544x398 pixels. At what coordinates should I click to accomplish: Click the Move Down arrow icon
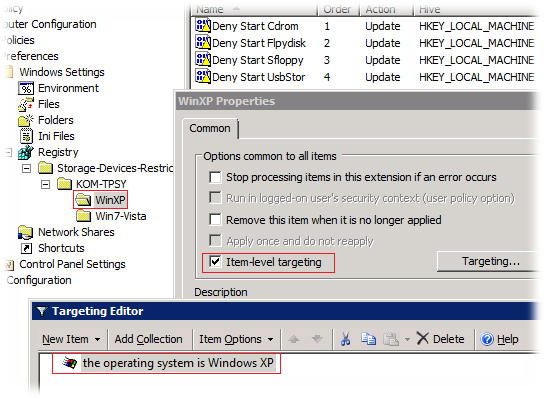tap(317, 339)
